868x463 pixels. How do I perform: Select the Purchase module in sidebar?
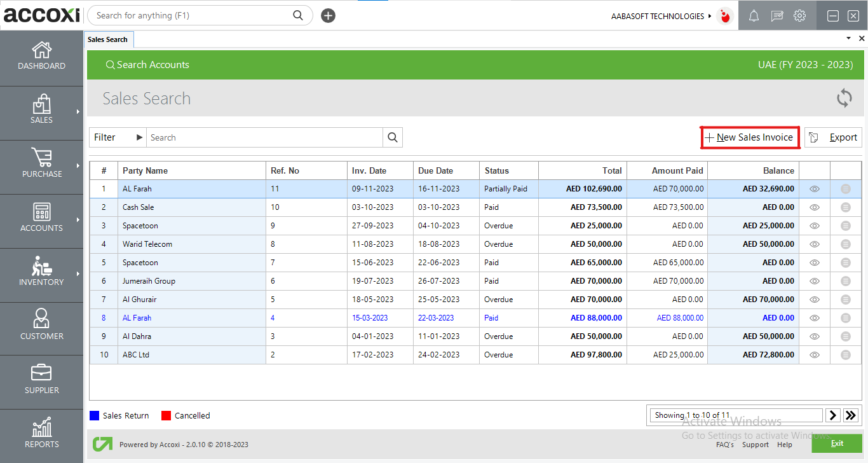tap(41, 167)
